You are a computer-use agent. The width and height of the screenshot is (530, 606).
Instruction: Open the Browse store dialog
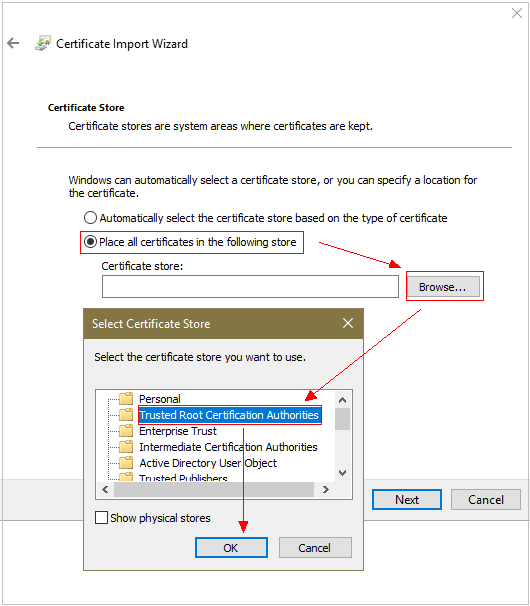(443, 287)
